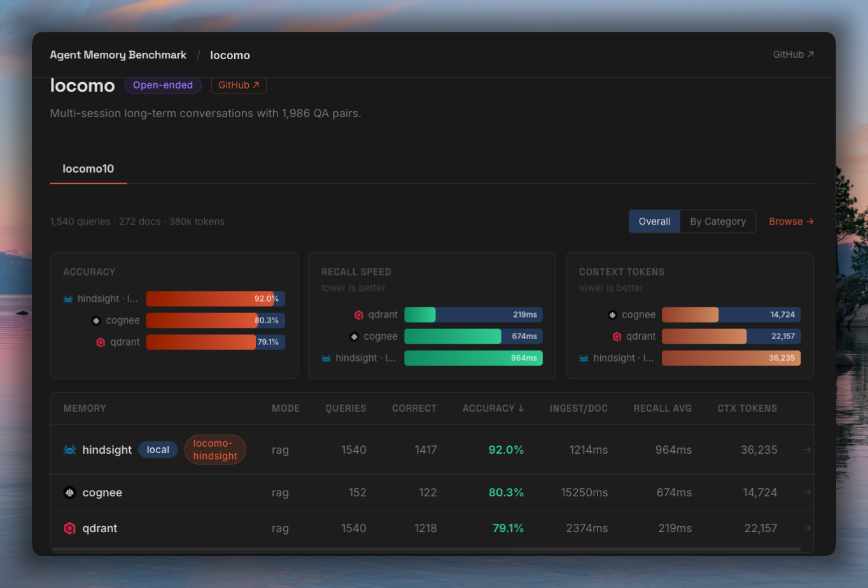Expand the cognee row details arrow
868x588 pixels.
[x=807, y=493]
